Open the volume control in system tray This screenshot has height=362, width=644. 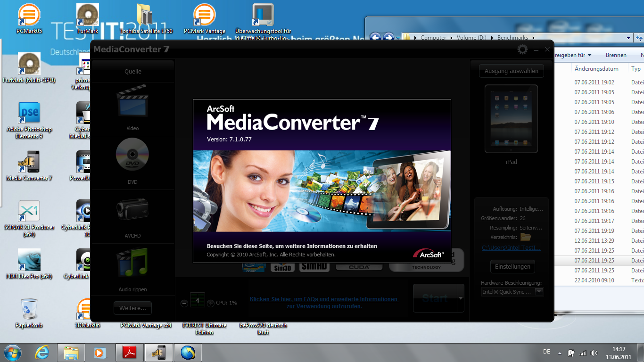point(594,353)
